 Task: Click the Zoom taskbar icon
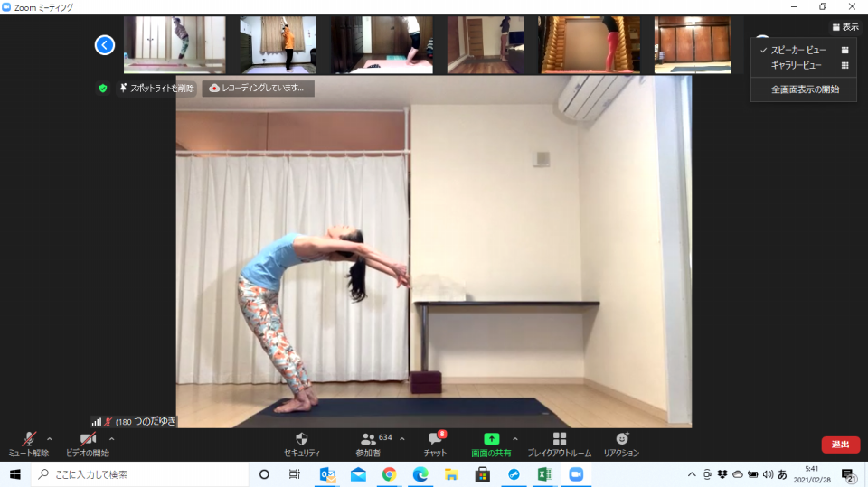(576, 474)
